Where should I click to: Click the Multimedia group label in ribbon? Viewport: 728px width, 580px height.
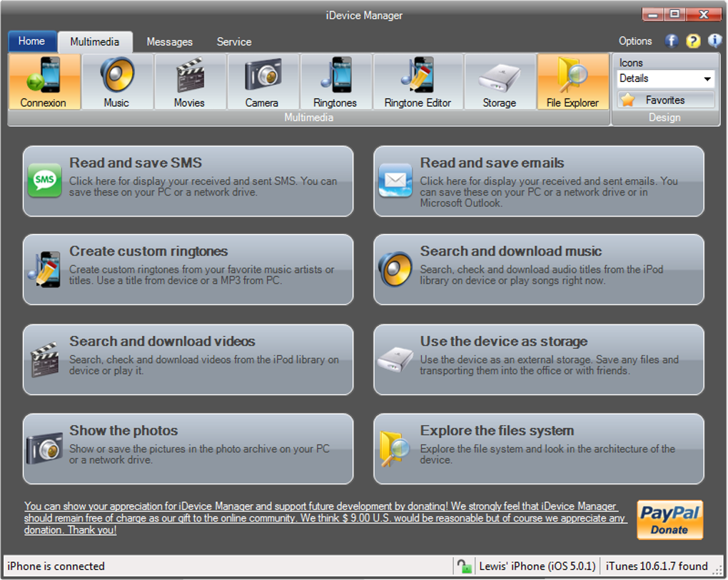(309, 118)
